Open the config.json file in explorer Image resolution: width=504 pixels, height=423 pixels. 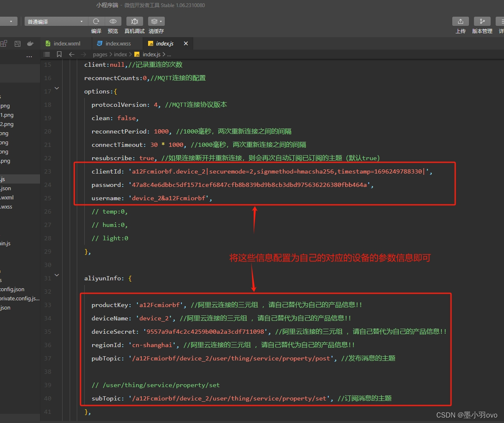(13, 290)
